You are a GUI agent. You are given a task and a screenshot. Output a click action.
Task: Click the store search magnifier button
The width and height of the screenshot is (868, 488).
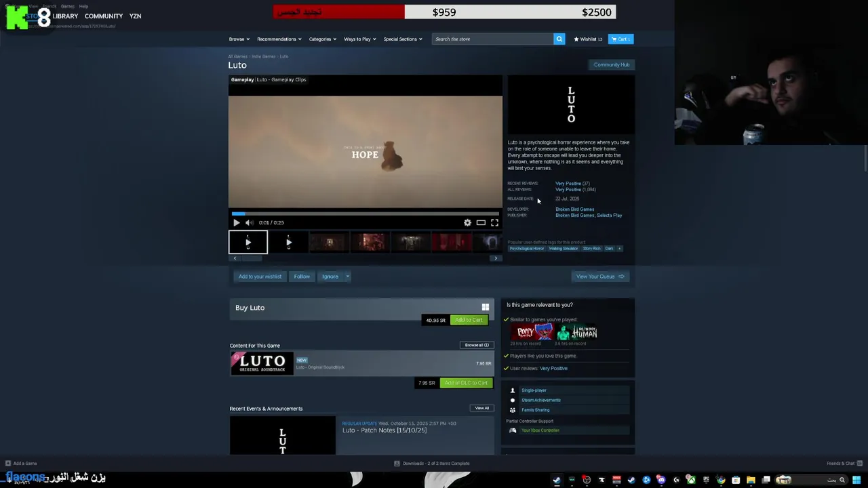[559, 39]
